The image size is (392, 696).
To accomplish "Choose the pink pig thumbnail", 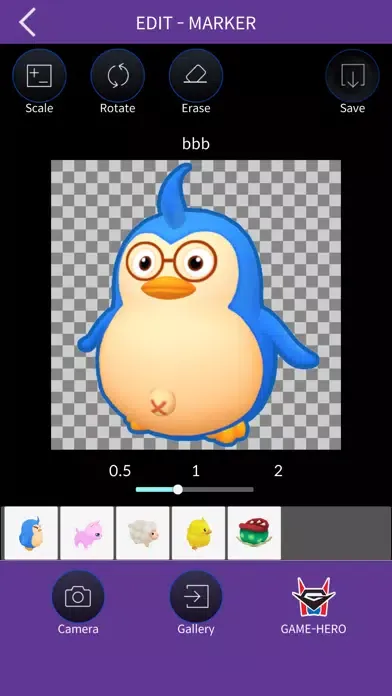I will [x=87, y=533].
